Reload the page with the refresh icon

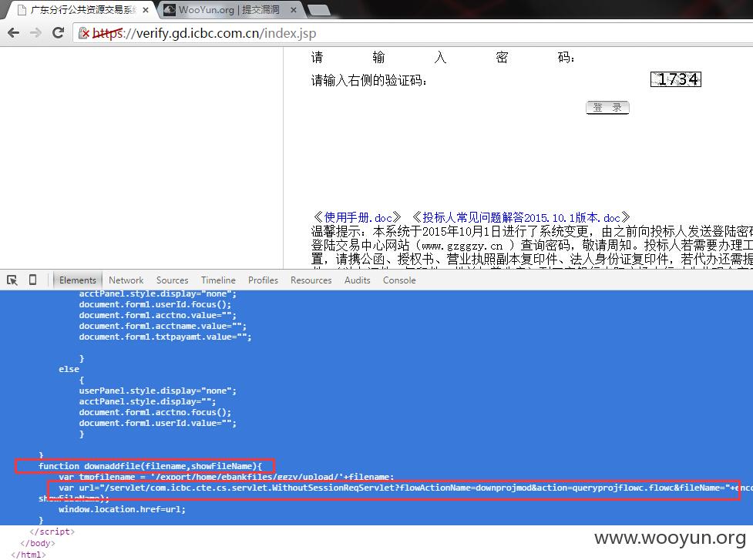(x=58, y=32)
